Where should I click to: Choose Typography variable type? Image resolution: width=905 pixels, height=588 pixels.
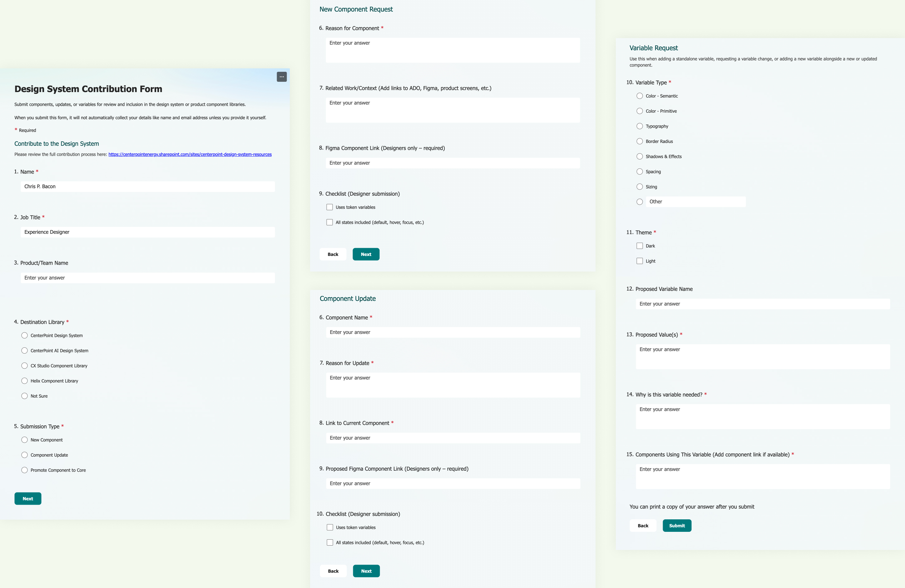[x=640, y=126]
